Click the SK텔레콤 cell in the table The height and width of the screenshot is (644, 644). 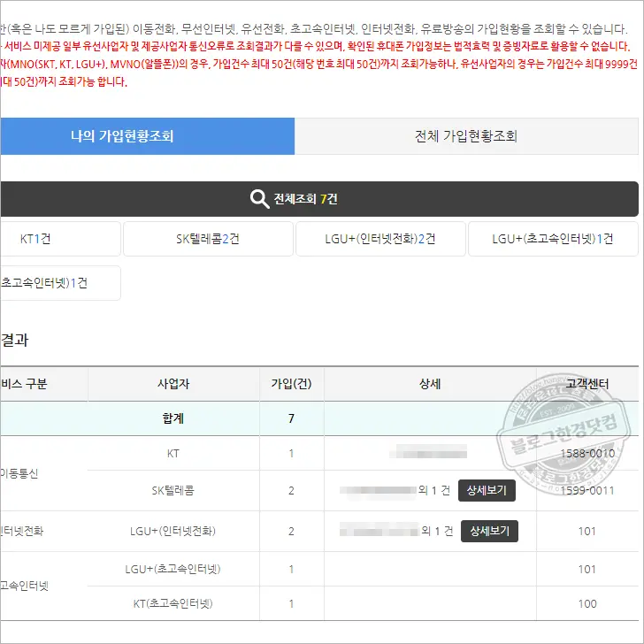click(173, 490)
